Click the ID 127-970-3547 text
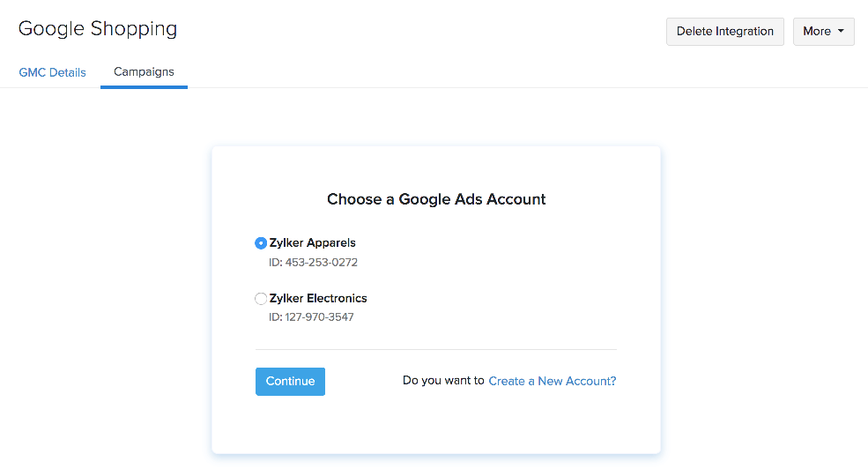This screenshot has height=469, width=868. 311,317
